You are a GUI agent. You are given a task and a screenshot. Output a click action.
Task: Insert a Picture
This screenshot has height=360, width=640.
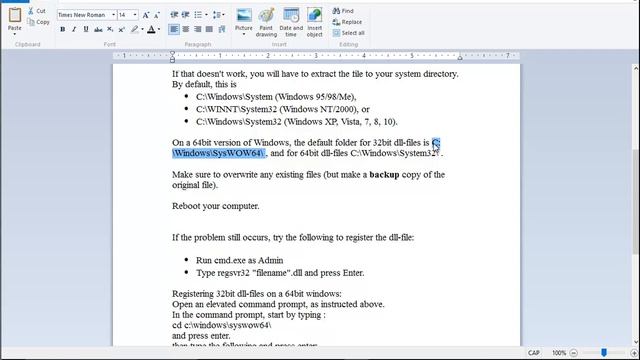pos(244,19)
